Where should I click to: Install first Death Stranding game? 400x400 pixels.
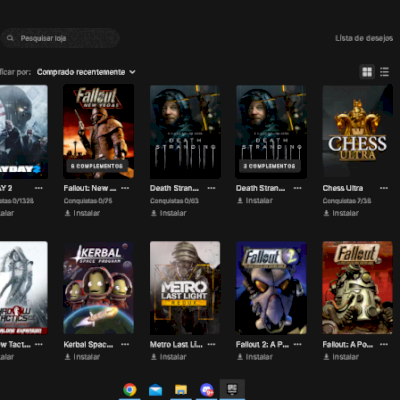(168, 213)
